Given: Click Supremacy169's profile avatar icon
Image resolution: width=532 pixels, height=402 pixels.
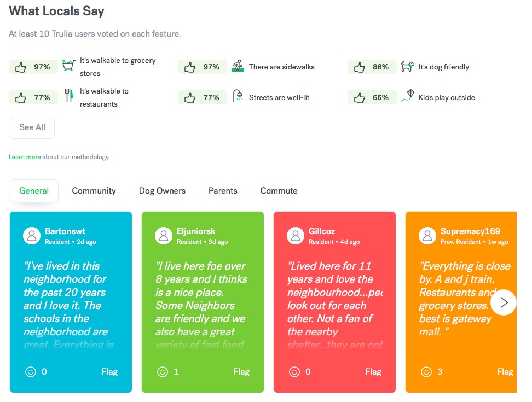Looking at the screenshot, I should coord(427,236).
